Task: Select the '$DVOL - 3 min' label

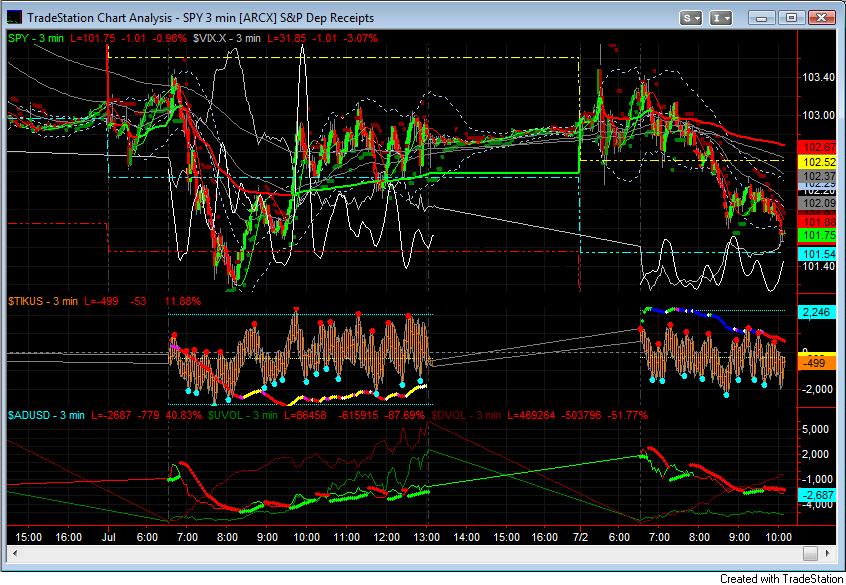Action: 466,415
